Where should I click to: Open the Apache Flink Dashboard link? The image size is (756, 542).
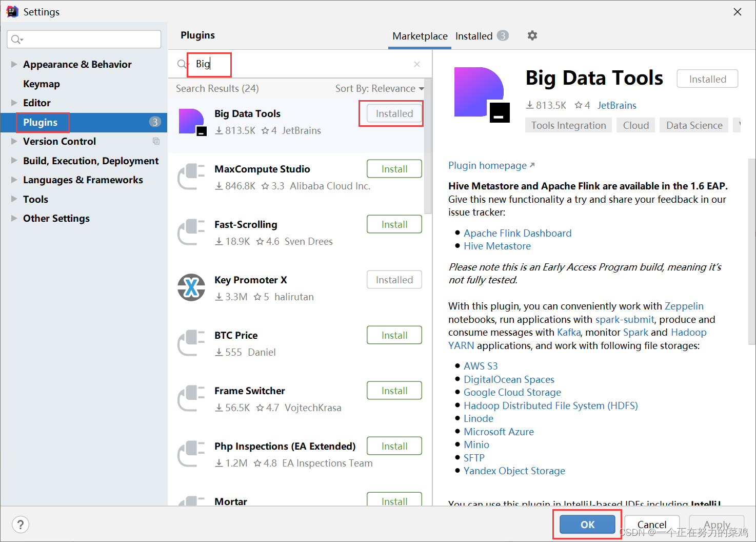coord(518,233)
